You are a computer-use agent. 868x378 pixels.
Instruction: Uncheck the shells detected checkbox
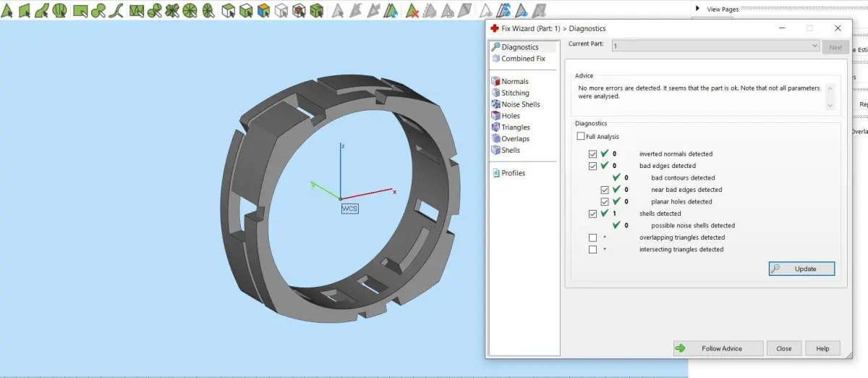[593, 214]
